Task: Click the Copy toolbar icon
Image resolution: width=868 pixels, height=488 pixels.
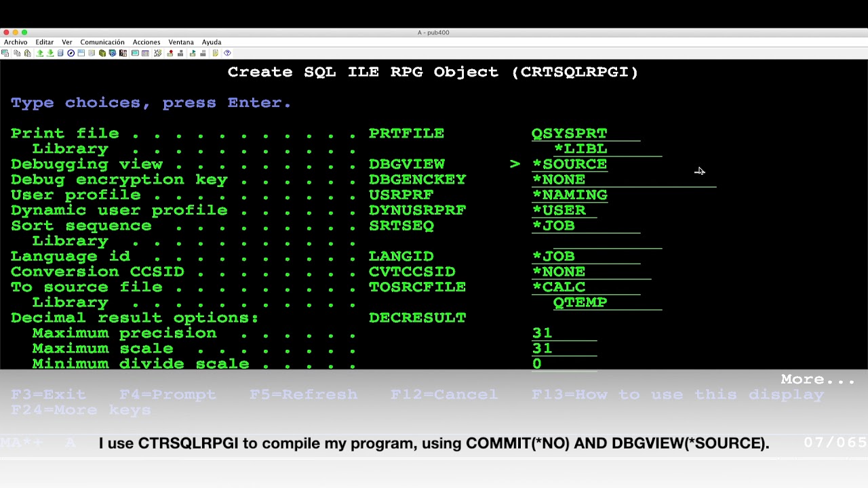Action: coord(17,53)
